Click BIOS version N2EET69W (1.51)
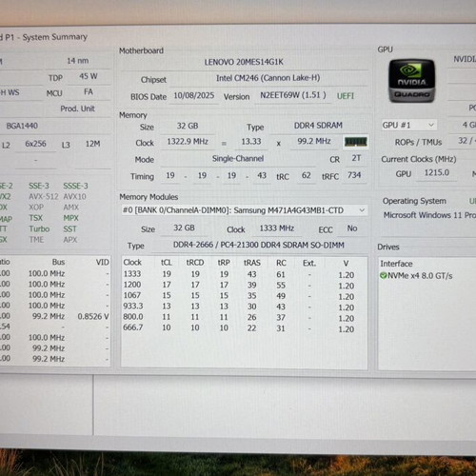 (x=293, y=95)
